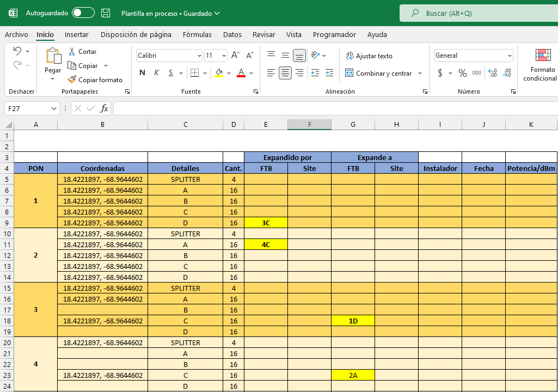Click the borders icon
The image size is (558, 392).
[x=195, y=73]
